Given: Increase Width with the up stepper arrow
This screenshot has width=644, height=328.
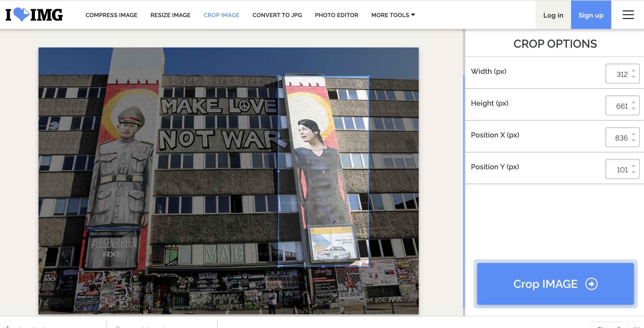Looking at the screenshot, I should click(x=634, y=70).
